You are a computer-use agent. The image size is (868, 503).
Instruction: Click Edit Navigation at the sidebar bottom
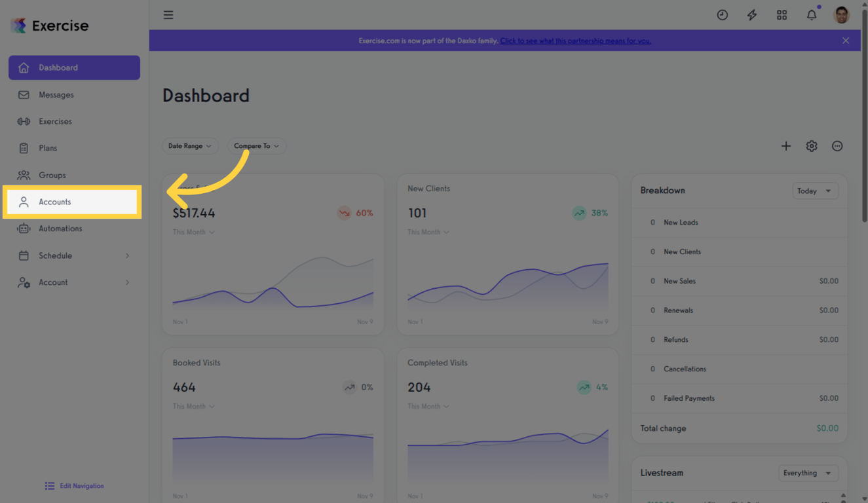pyautogui.click(x=74, y=485)
